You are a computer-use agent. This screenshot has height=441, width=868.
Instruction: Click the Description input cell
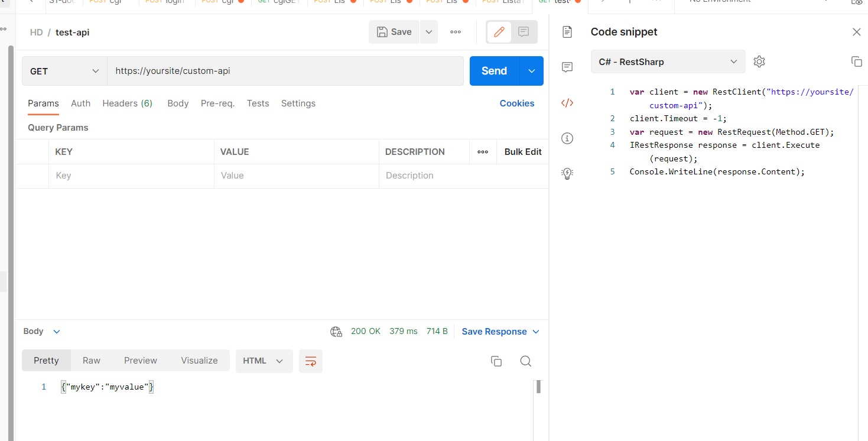pos(463,176)
